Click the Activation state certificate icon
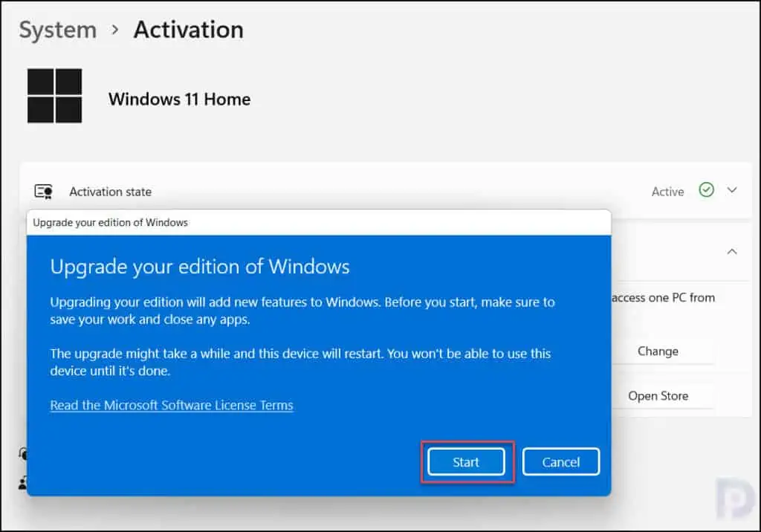Screen dimensions: 761x532 coord(44,192)
